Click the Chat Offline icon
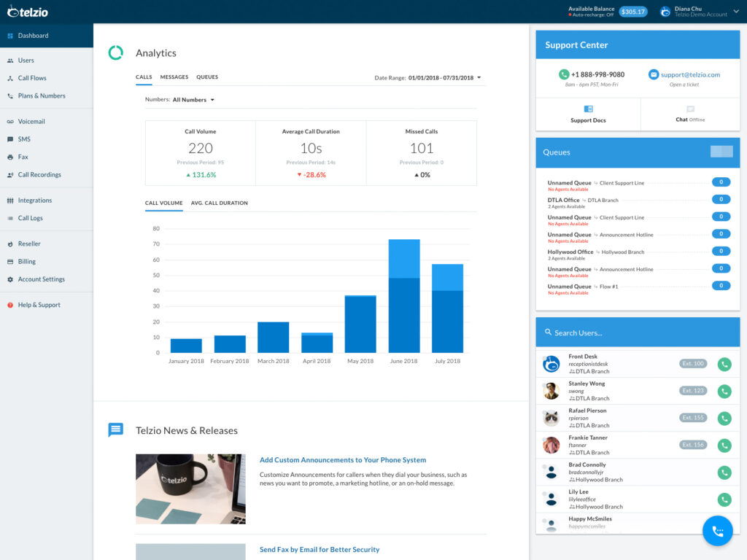 click(690, 109)
